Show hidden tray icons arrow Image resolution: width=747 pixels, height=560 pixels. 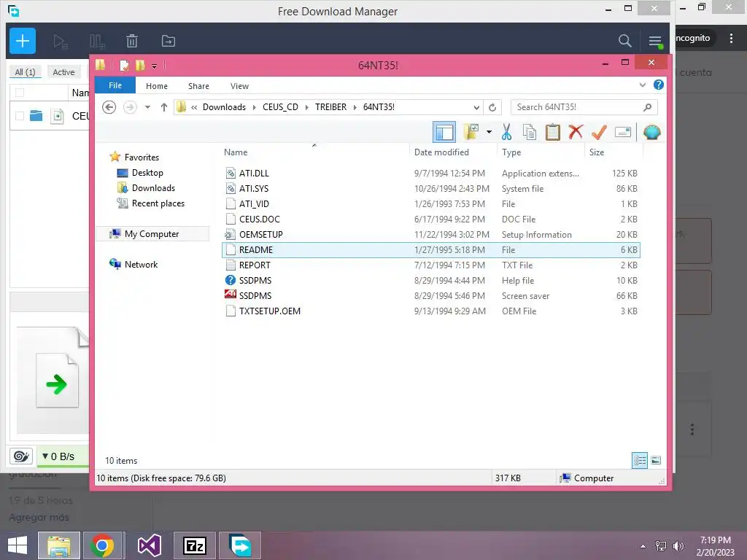click(643, 546)
